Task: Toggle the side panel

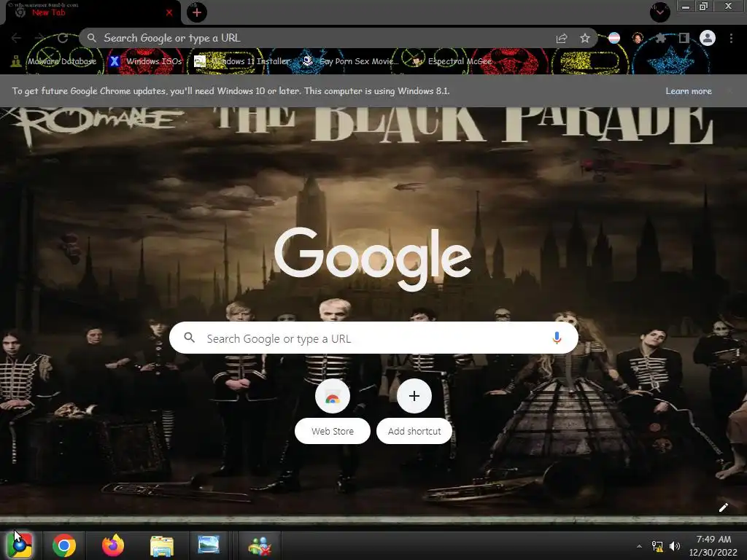Action: click(684, 38)
